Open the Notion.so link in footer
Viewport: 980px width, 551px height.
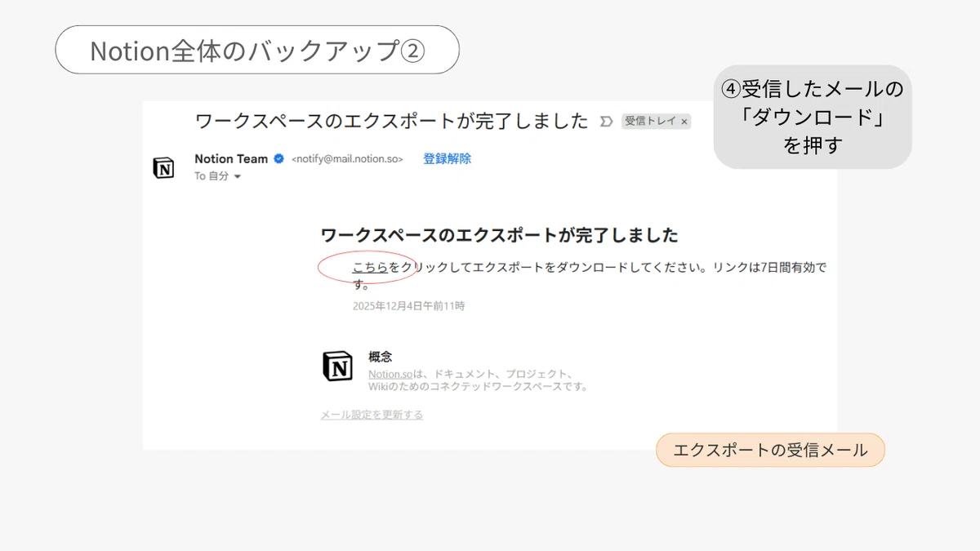pos(391,374)
